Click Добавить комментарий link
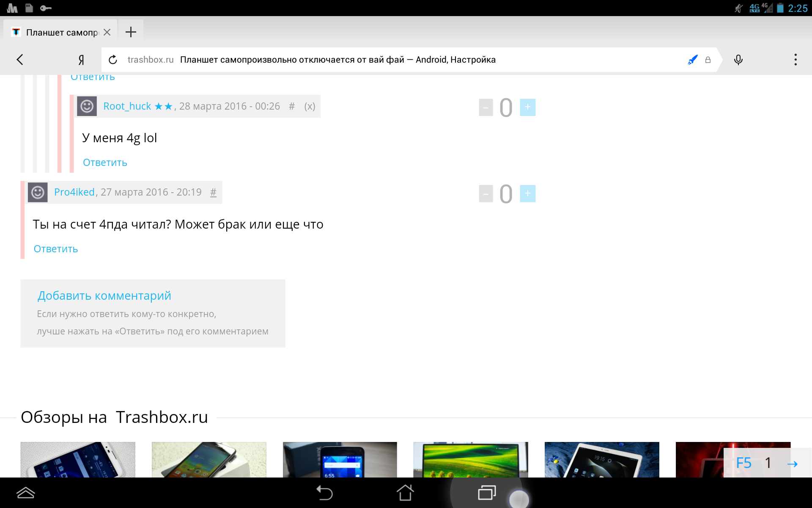Image resolution: width=812 pixels, height=508 pixels. (104, 295)
